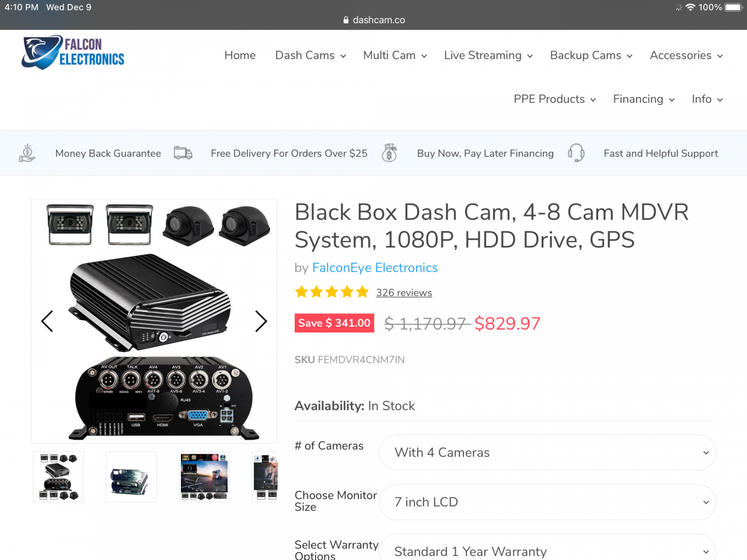Select fourth partially visible thumbnail
This screenshot has width=747, height=560.
pyautogui.click(x=265, y=477)
